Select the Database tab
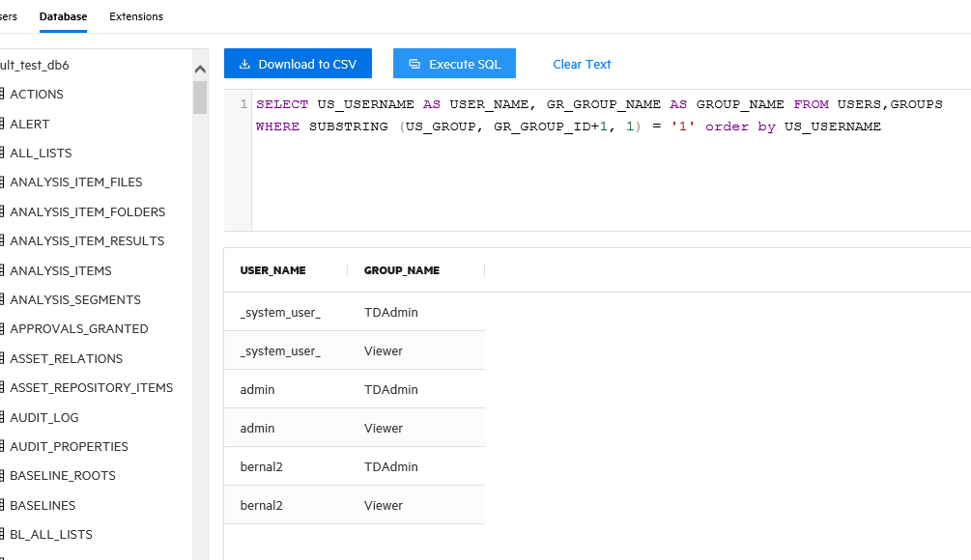 coord(63,16)
